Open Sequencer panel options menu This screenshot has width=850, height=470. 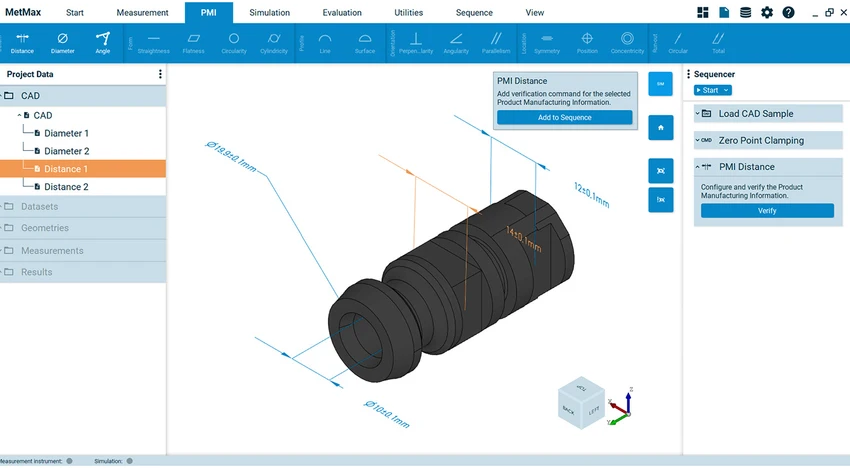pyautogui.click(x=688, y=74)
